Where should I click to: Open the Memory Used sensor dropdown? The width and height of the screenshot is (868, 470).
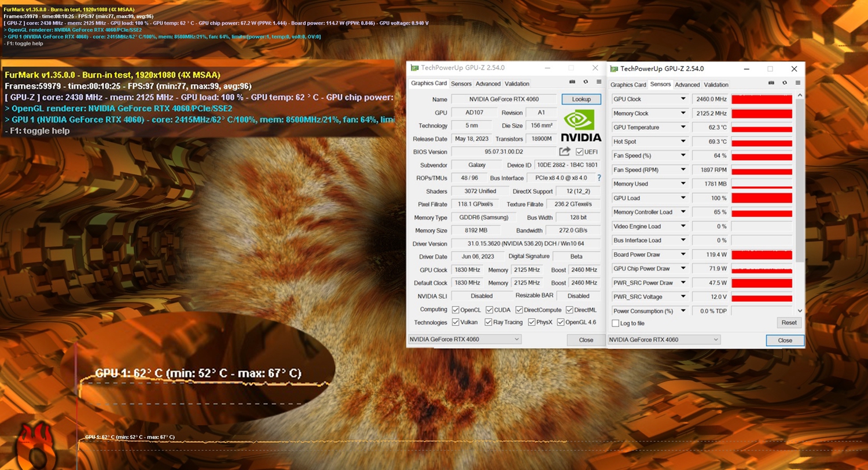(683, 184)
